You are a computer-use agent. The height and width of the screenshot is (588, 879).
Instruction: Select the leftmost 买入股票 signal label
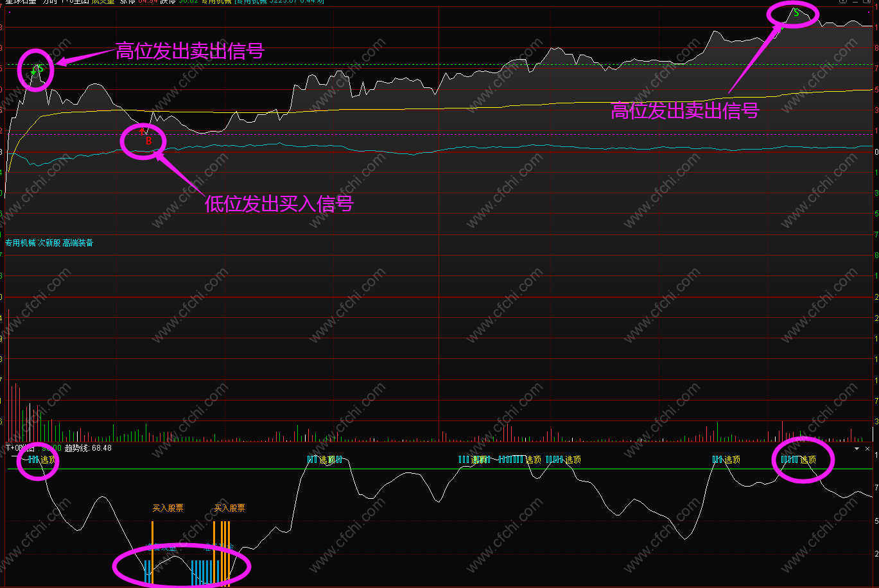click(x=168, y=508)
